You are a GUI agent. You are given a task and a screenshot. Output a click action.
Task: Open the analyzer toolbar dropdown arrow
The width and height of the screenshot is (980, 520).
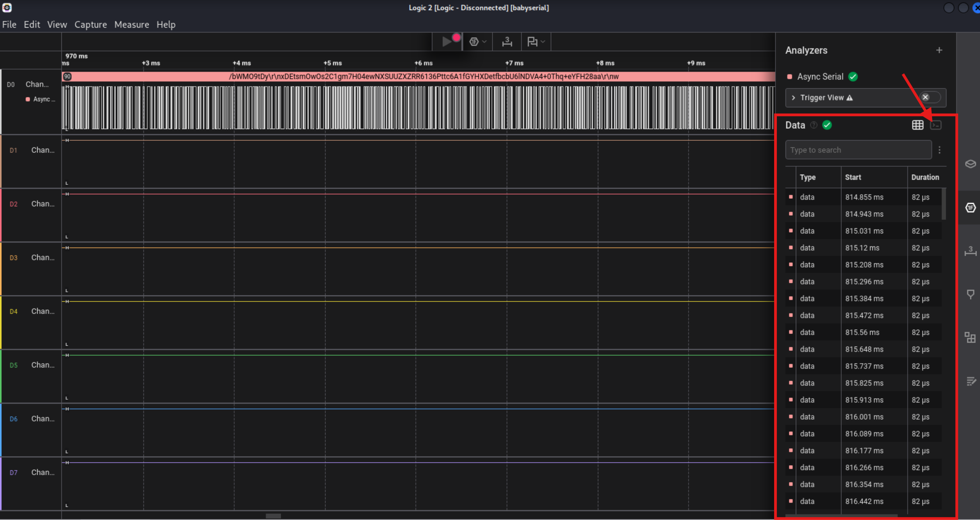click(484, 42)
